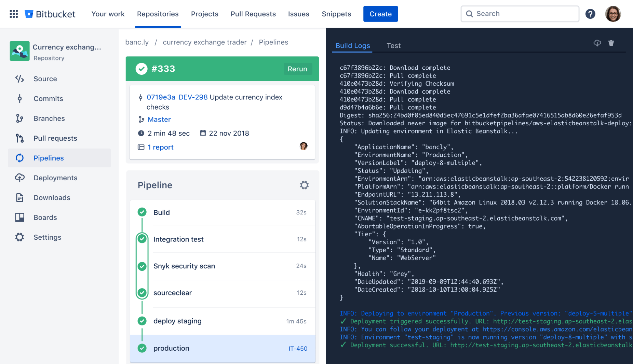Viewport: 633px width, 364px height.
Task: Switch to the Test tab
Action: 393,46
